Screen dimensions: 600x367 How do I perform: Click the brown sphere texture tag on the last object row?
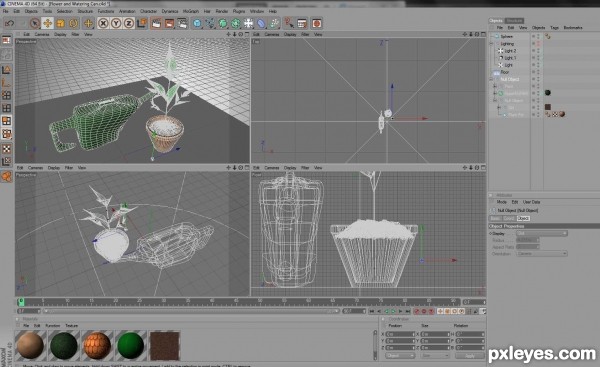click(x=562, y=114)
